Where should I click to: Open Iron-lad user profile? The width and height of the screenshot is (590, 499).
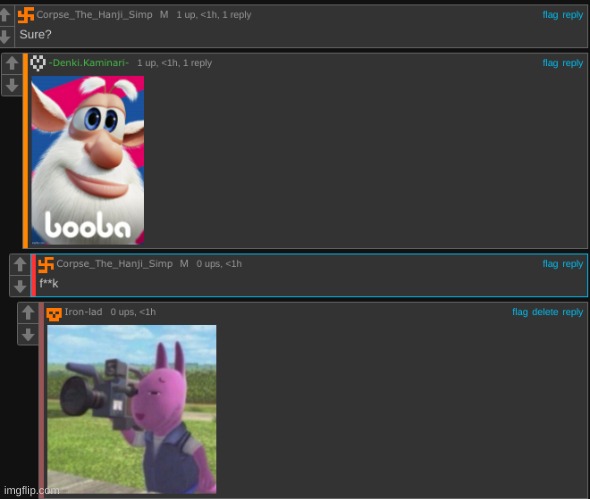[83, 312]
